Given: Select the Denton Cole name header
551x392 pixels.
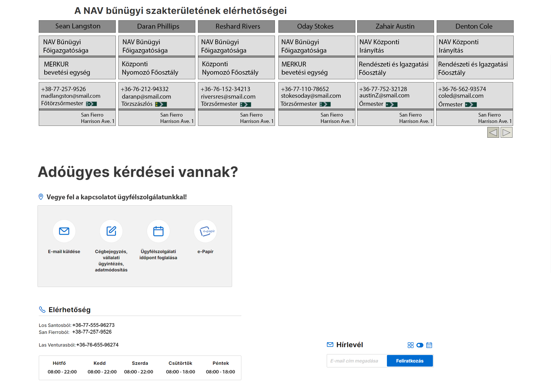Looking at the screenshot, I should (x=475, y=26).
